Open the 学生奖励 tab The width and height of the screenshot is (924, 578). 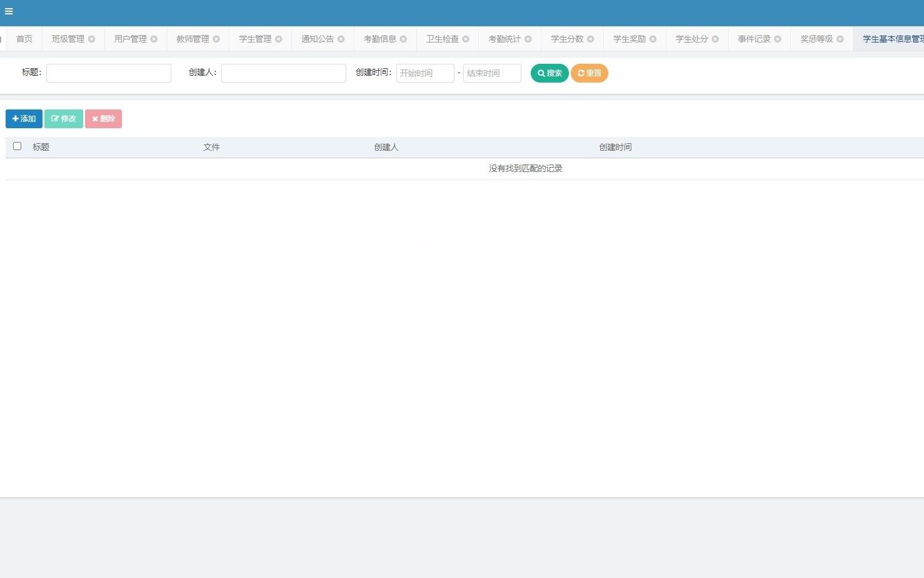coord(630,39)
